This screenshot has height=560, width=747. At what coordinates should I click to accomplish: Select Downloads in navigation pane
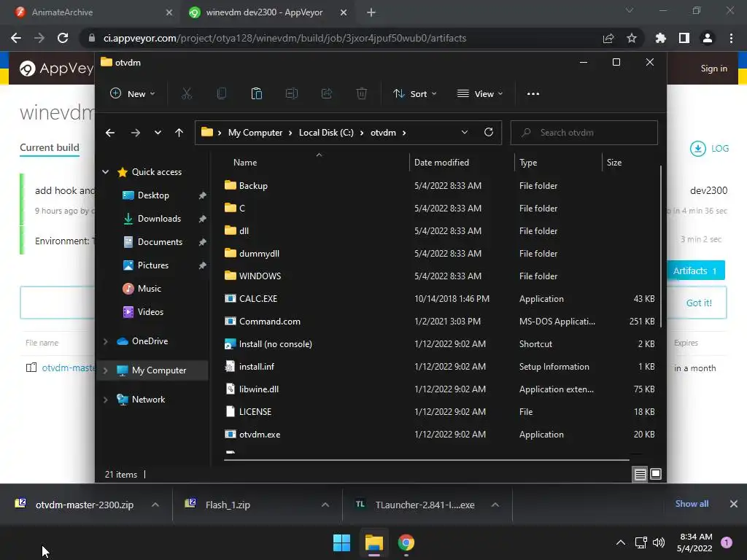coord(158,219)
